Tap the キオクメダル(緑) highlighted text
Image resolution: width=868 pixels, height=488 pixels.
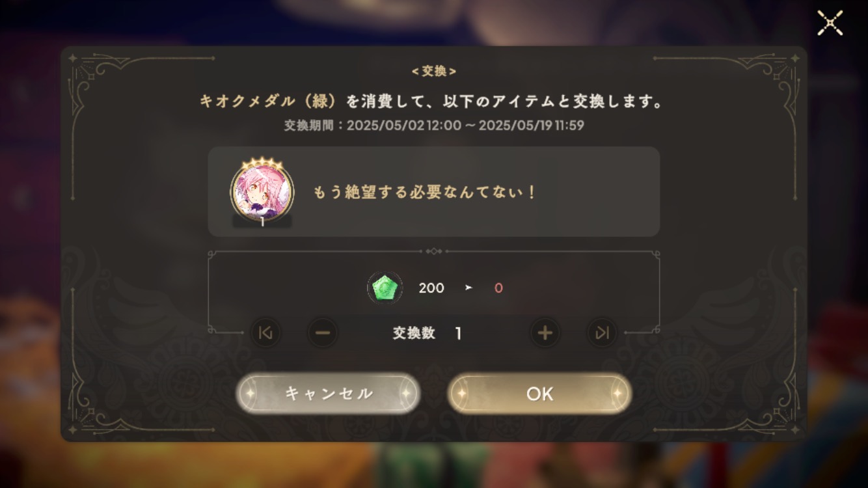pyautogui.click(x=270, y=102)
